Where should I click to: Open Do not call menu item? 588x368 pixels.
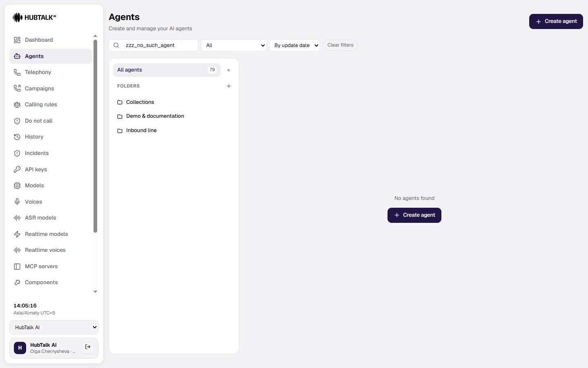tap(51, 121)
